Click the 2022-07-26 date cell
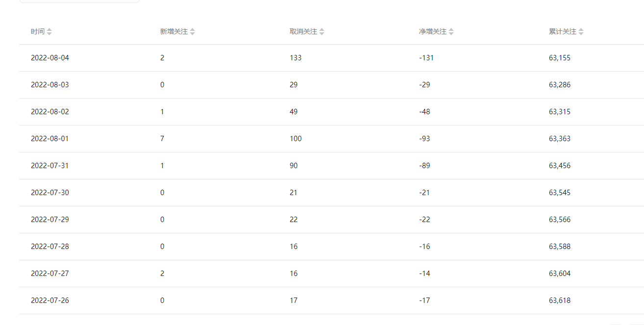The height and width of the screenshot is (325, 644). [50, 300]
